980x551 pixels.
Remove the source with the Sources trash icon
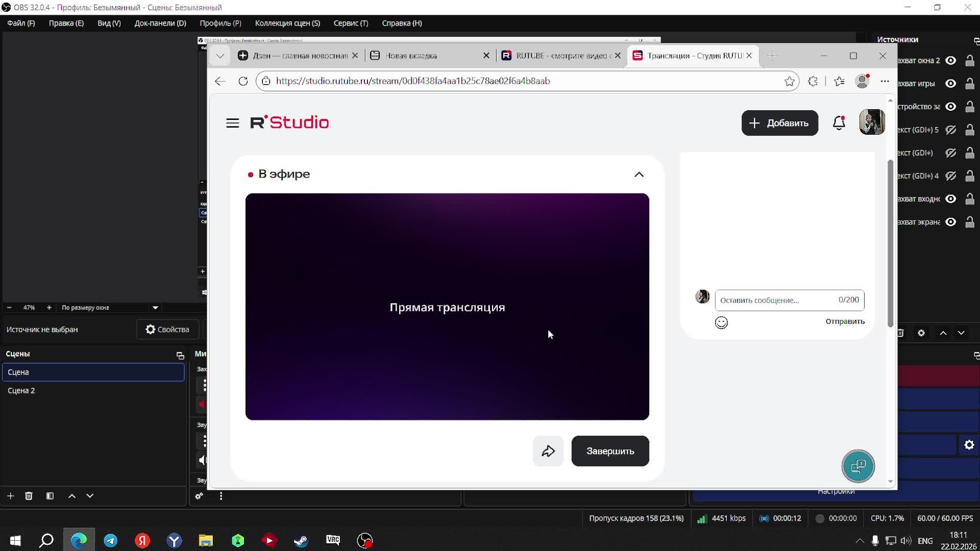(x=901, y=333)
